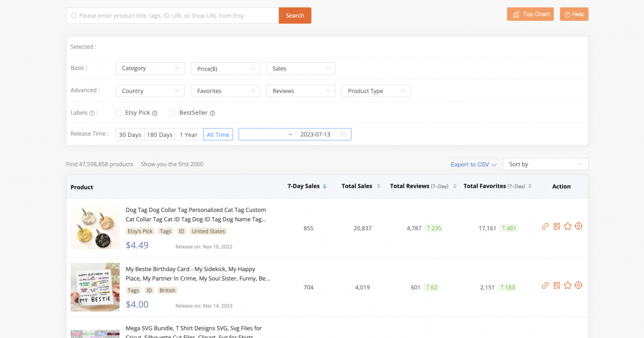Click the question mark icon beside Labels
Screen dimensions: 644x338
(x=92, y=113)
